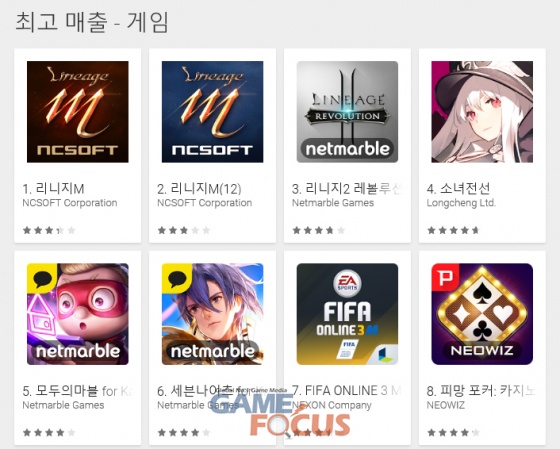560x449 pixels.
Task: Open the '3. 리니지2 레볼루션' title link
Action: click(x=347, y=189)
